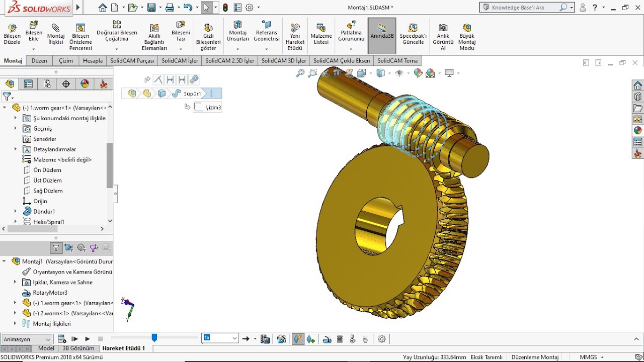Image resolution: width=644 pixels, height=362 pixels.
Task: Select the Model bottom tab
Action: pyautogui.click(x=46, y=348)
